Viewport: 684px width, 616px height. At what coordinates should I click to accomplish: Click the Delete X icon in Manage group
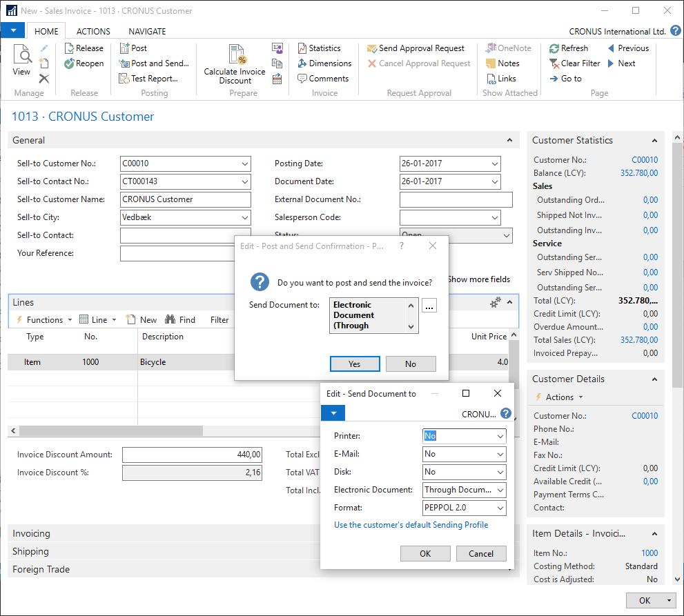[44, 79]
